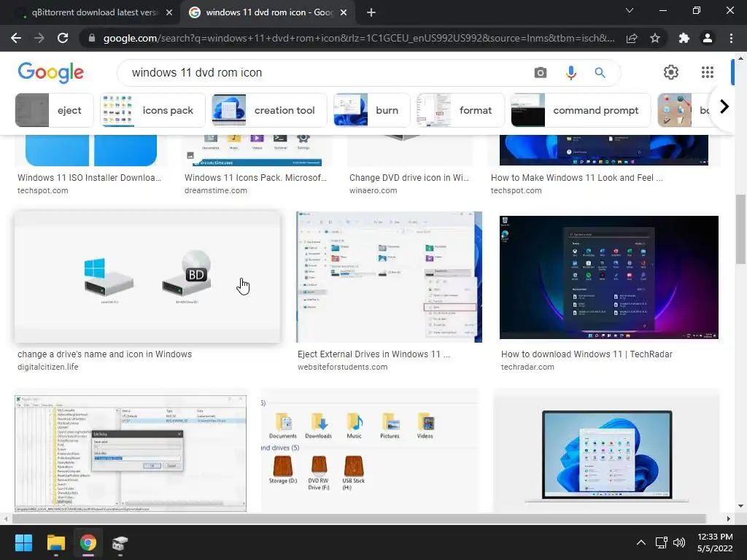This screenshot has height=560, width=747.
Task: Open the wooden drive icons thumbnail
Action: [370, 451]
